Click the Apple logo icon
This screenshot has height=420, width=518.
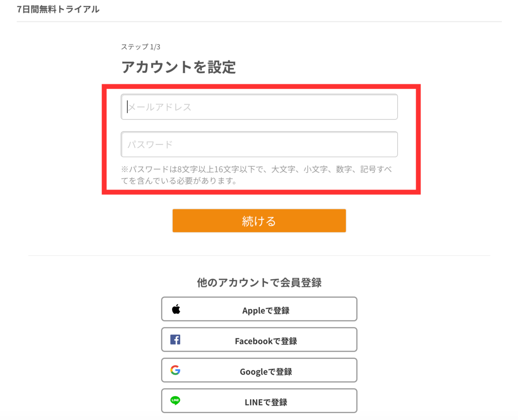pos(176,310)
